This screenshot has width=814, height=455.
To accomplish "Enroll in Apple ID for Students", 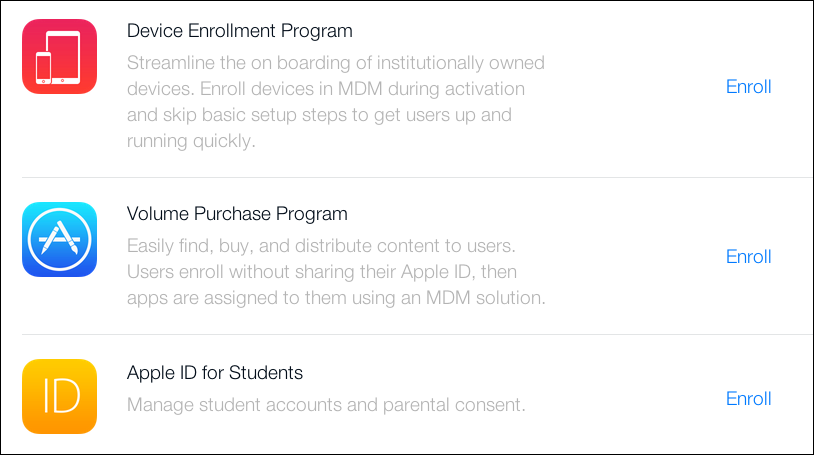I will (748, 399).
